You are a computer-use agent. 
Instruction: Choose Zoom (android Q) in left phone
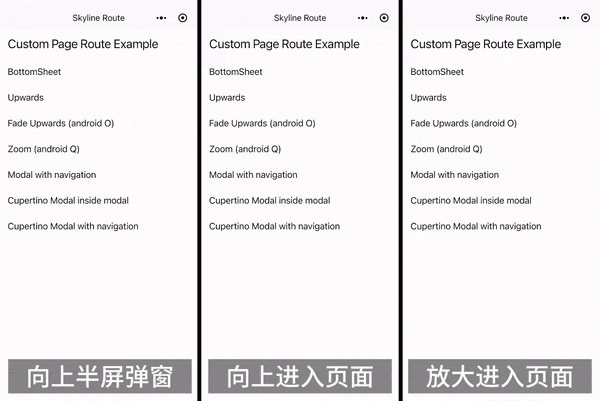click(44, 149)
